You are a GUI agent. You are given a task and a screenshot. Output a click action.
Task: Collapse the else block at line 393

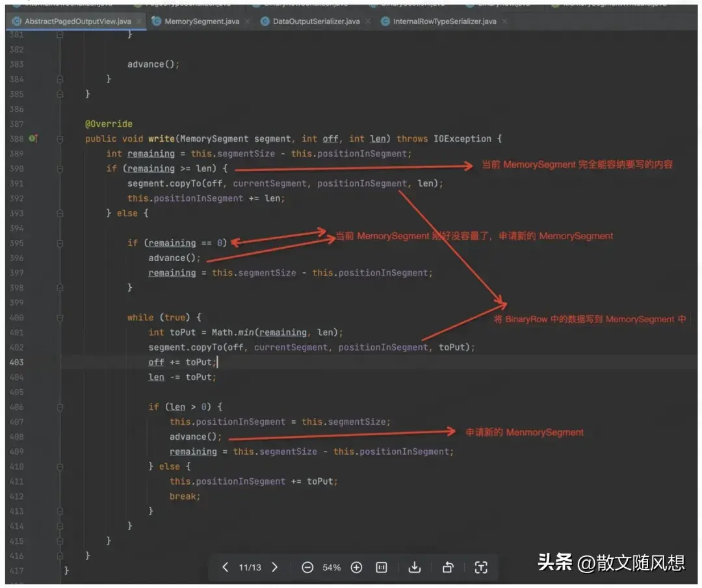[x=60, y=214]
